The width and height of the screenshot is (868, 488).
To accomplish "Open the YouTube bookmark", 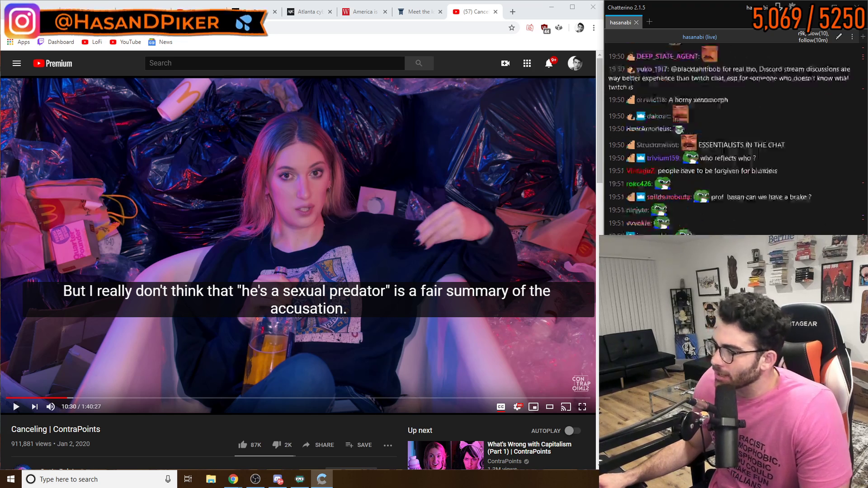I will click(x=125, y=42).
